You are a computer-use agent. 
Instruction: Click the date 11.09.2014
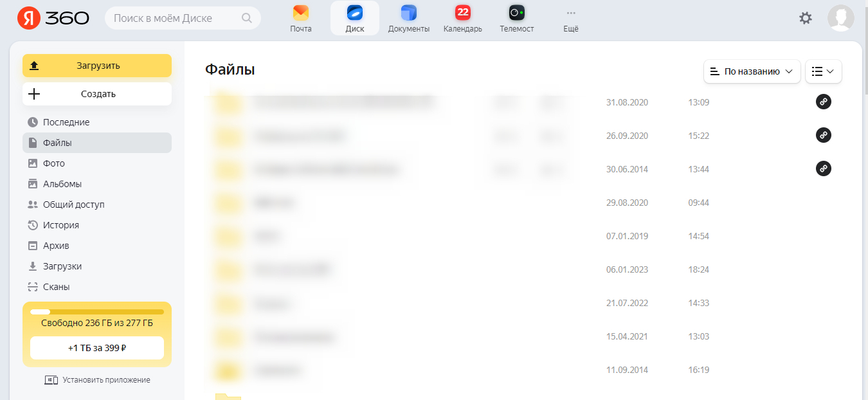coord(627,370)
